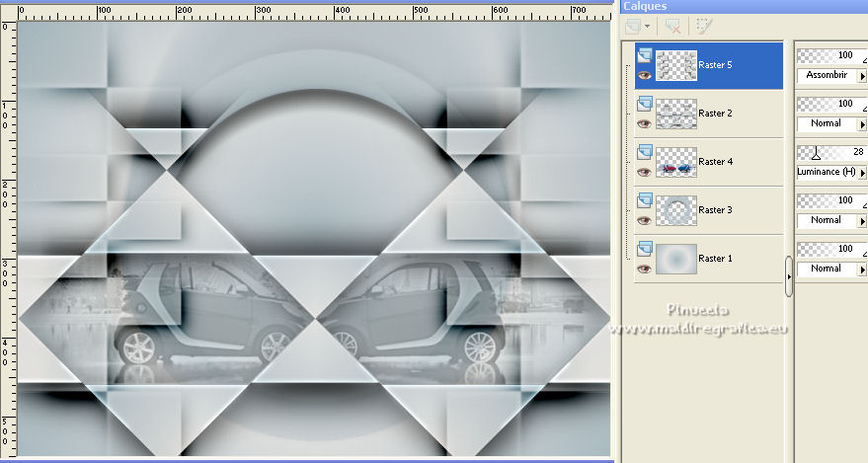This screenshot has height=463, width=868.
Task: Open the new layer dropdown arrow
Action: coord(647,27)
